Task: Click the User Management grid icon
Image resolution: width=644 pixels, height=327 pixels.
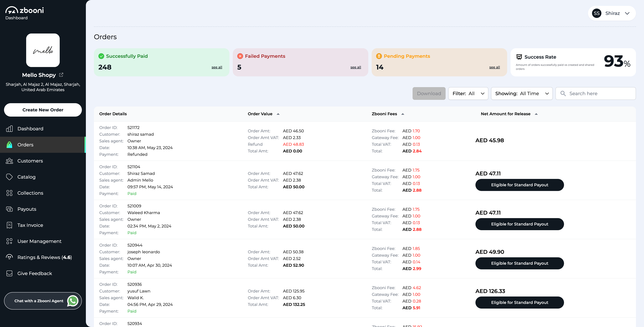Action: pos(9,241)
